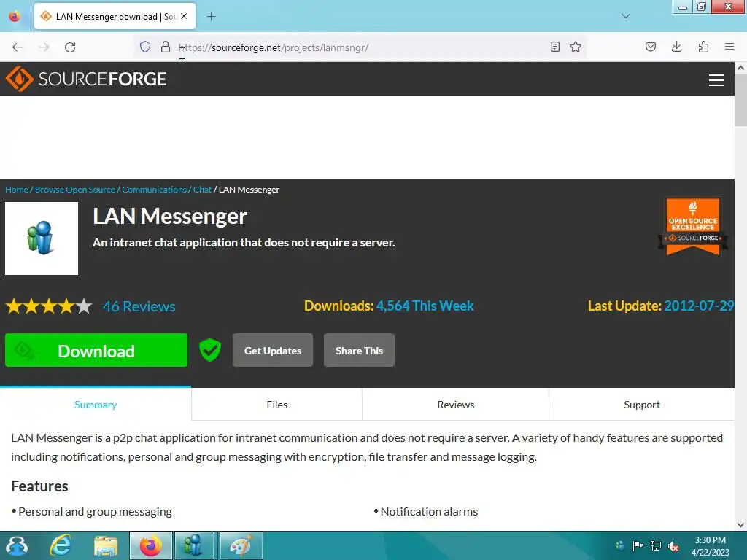Screen dimensions: 747x560
Task: Open the Browse Open Source breadcrumb
Action: point(75,190)
